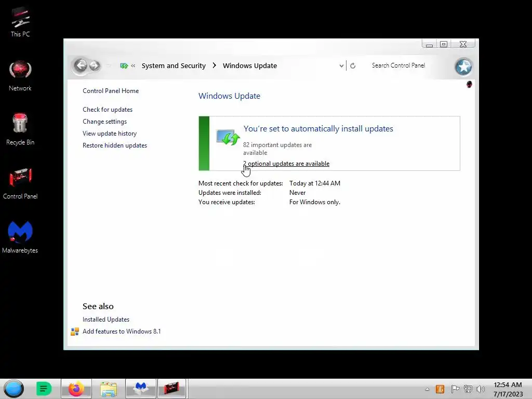This screenshot has height=399, width=532.
Task: Click Today at 12:44 AM text
Action: click(314, 183)
